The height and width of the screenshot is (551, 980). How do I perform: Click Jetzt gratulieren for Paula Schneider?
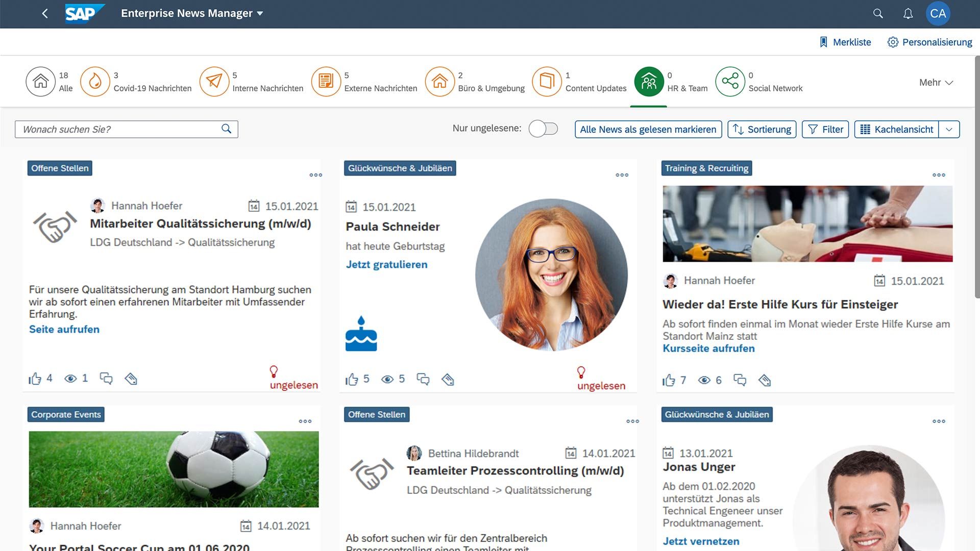[386, 264]
